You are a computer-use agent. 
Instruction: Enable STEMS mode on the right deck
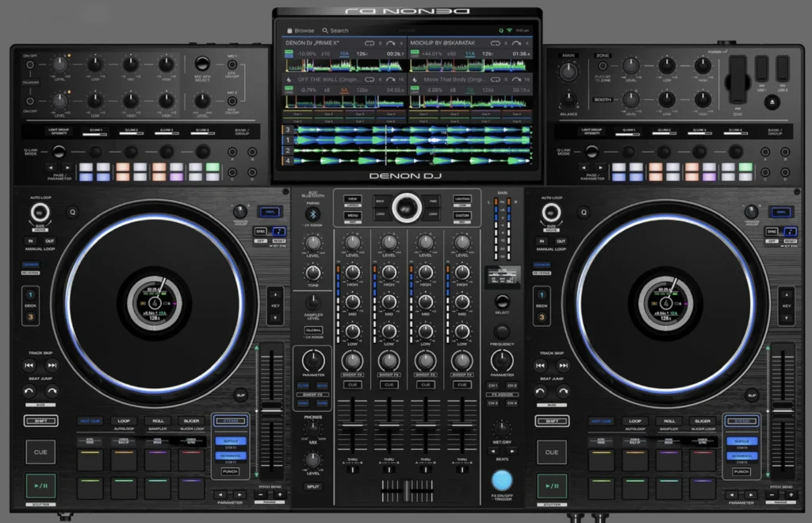742,421
